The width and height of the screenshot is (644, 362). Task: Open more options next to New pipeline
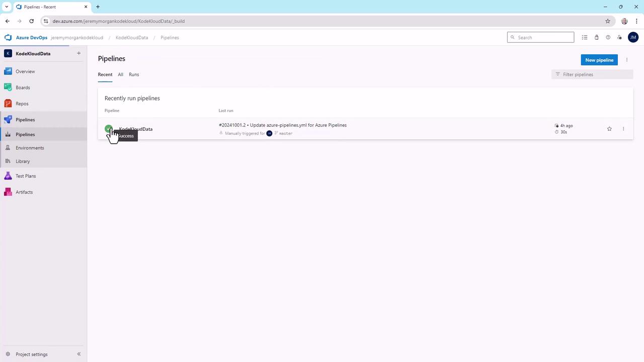click(x=627, y=60)
